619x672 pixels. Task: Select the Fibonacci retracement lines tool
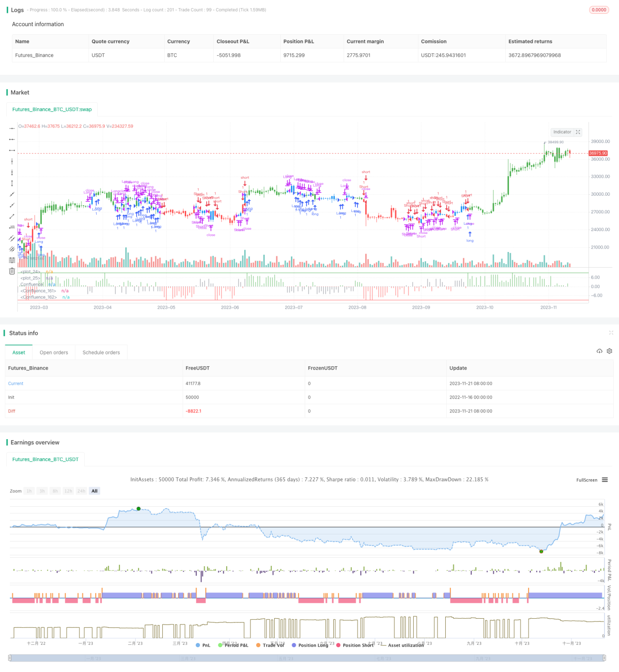pos(12,260)
